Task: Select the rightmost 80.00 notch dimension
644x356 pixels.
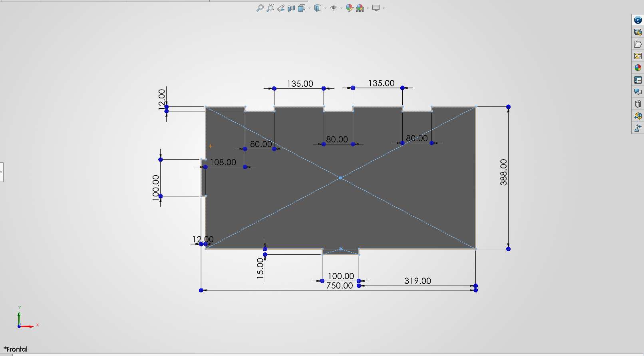Action: pos(417,138)
